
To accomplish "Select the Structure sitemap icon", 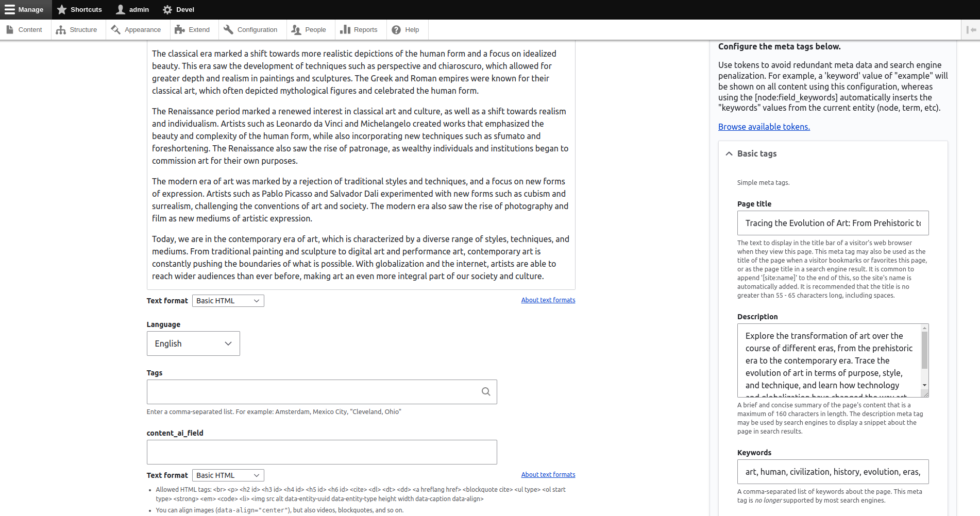I will [61, 29].
